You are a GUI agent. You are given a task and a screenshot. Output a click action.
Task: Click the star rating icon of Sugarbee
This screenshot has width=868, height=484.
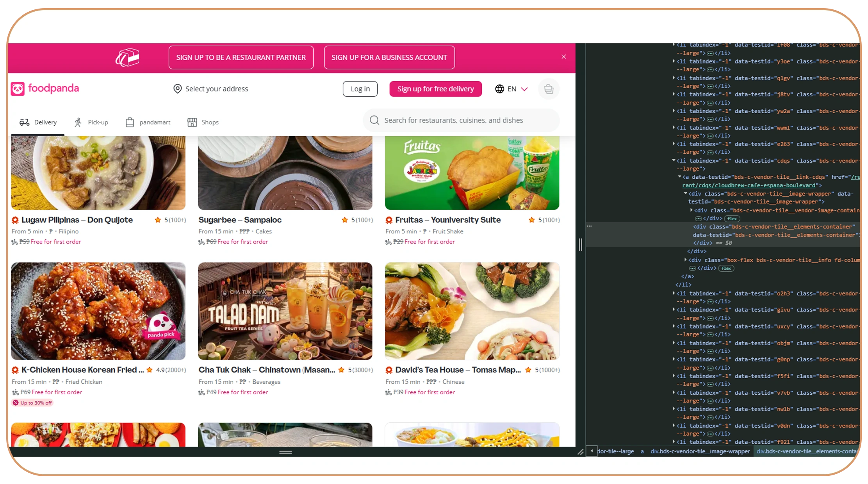345,220
